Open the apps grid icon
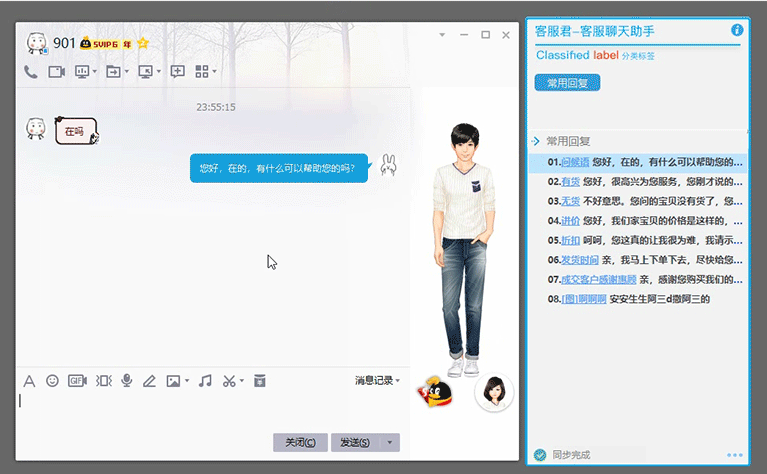 pyautogui.click(x=202, y=72)
